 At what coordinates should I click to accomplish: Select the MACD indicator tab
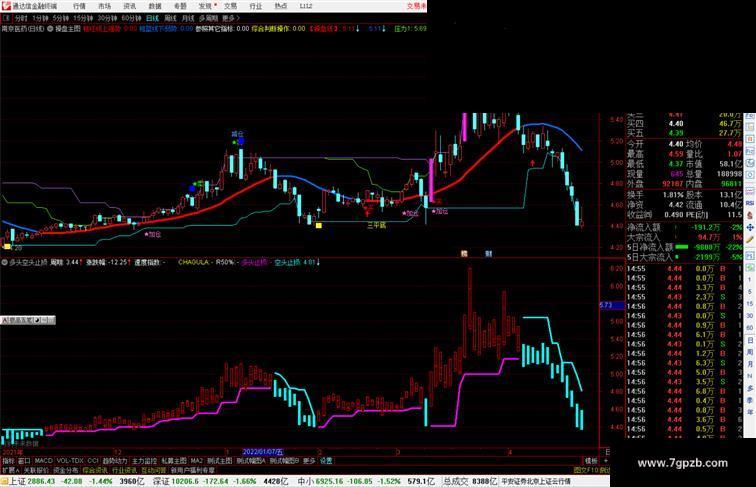pyautogui.click(x=43, y=461)
